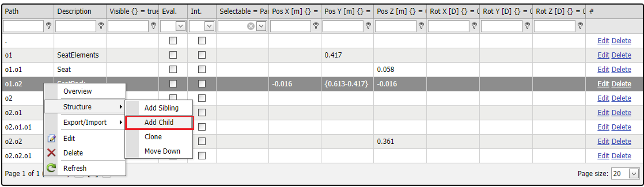This screenshot has height=187, width=644.
Task: Click the Pos Z column filter icon
Action: click(x=421, y=26)
